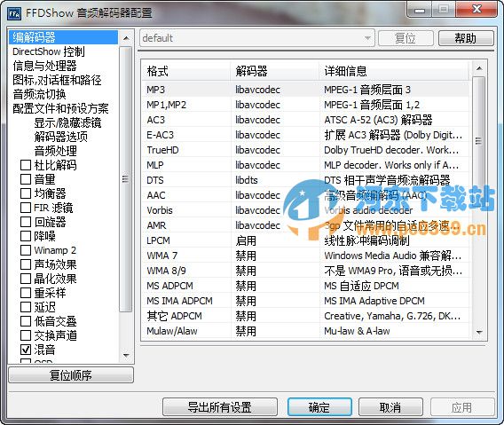The height and width of the screenshot is (425, 504).
Task: Click the codec list scrollbar thumb
Action: click(x=479, y=141)
